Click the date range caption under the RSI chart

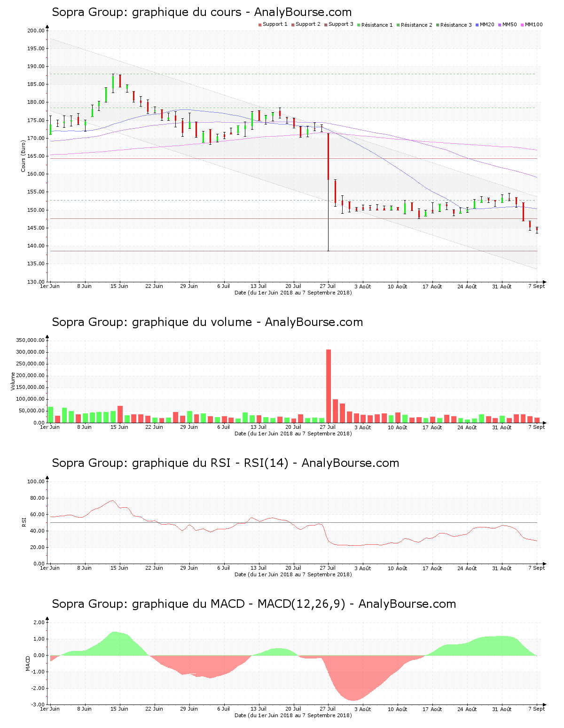293,574
